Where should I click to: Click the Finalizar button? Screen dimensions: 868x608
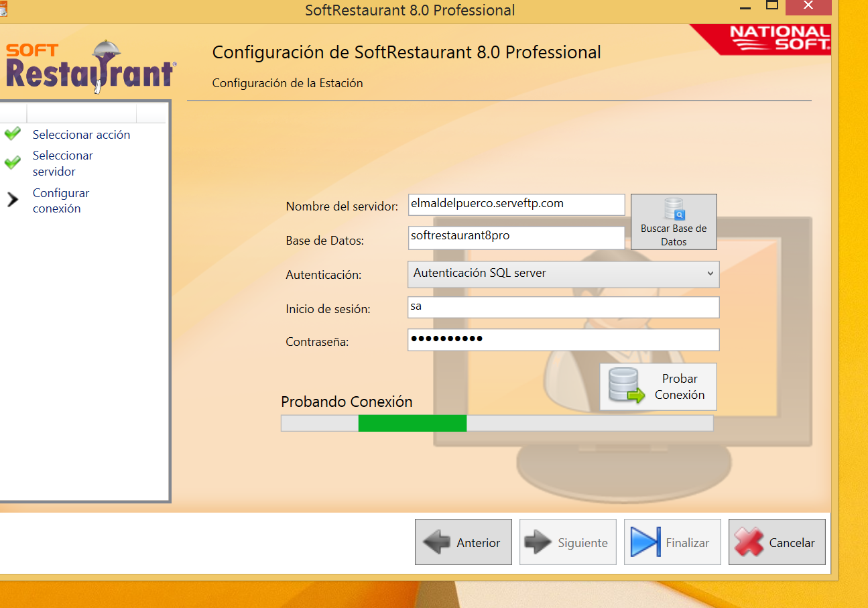672,542
